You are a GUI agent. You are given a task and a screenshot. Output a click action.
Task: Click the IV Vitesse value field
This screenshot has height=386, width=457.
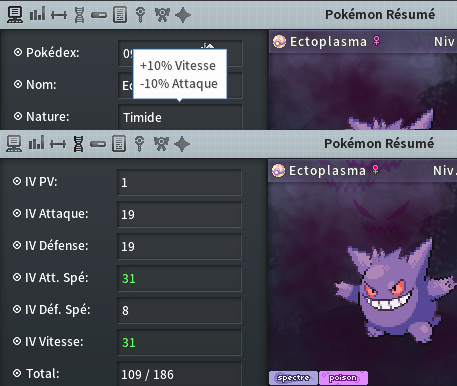[179, 342]
